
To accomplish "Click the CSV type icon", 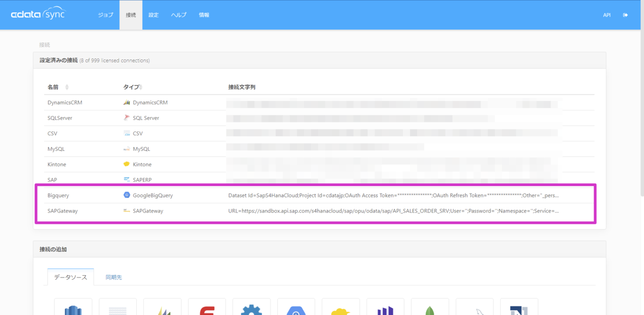I will click(x=127, y=133).
